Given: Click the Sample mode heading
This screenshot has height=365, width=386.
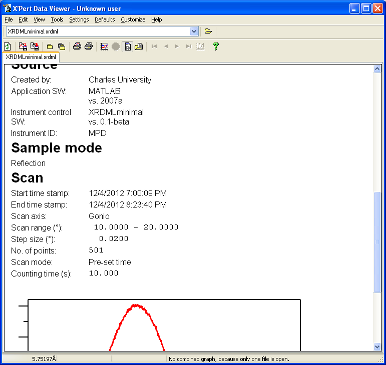Looking at the screenshot, I should (56, 148).
